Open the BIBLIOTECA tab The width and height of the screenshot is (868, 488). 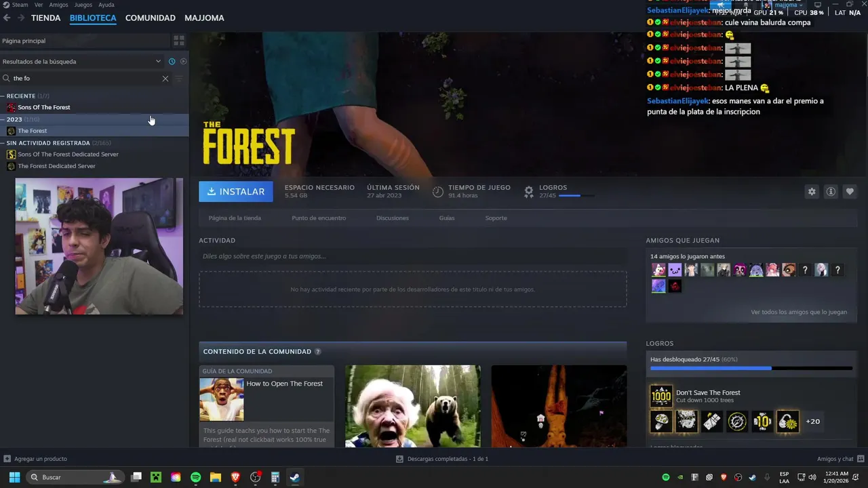[x=93, y=18]
